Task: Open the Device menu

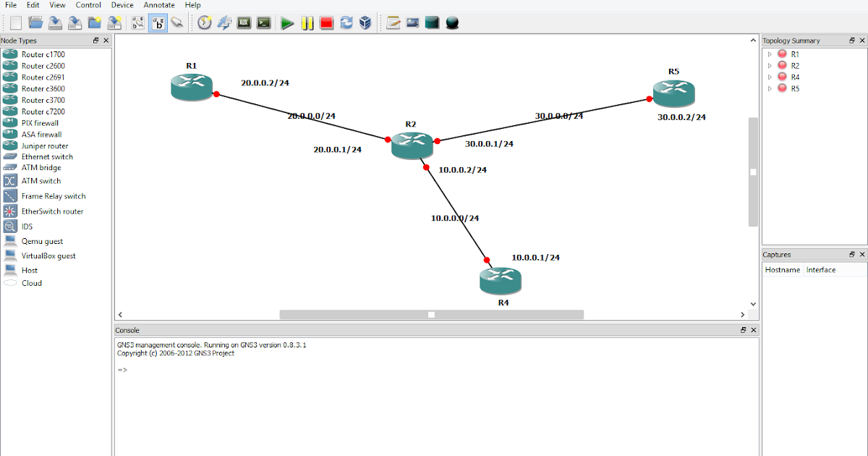Action: 122,5
